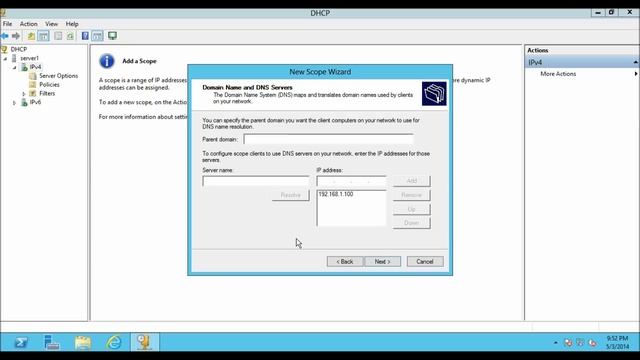Image resolution: width=640 pixels, height=360 pixels.
Task: Go forward with the gray forward arrow
Action: point(16,36)
